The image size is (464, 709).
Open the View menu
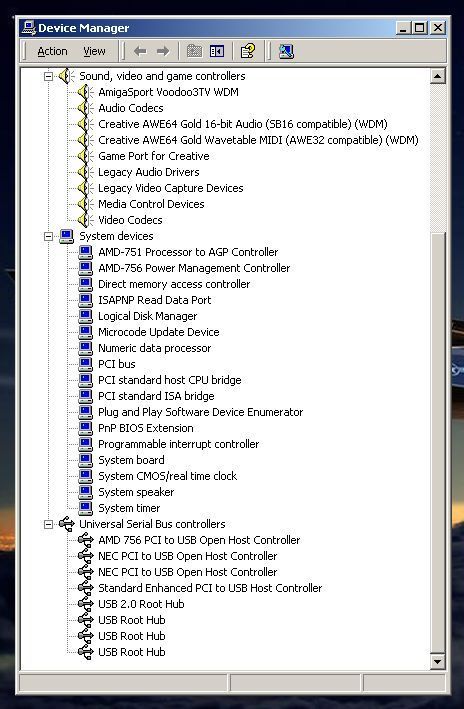coord(94,51)
